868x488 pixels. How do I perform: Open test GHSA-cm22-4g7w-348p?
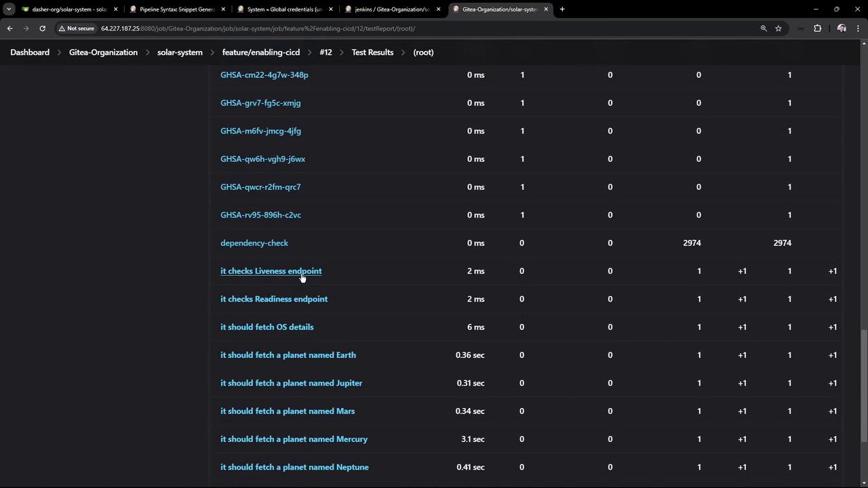tap(264, 75)
